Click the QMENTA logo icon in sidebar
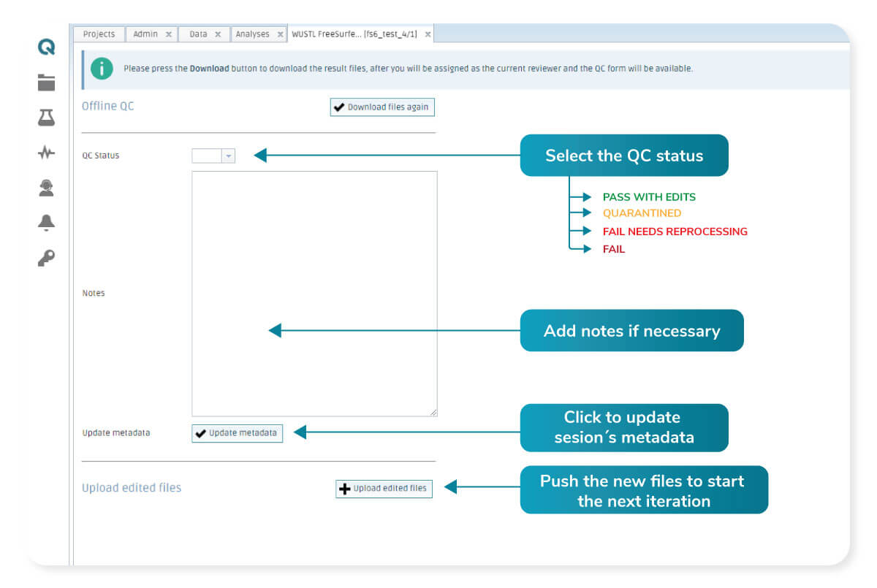The image size is (877, 588). (x=46, y=47)
